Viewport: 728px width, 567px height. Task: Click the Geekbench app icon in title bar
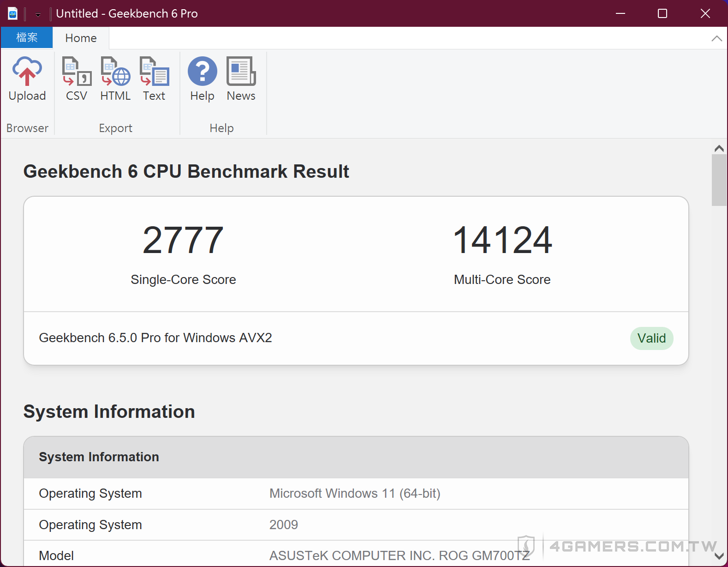tap(13, 13)
